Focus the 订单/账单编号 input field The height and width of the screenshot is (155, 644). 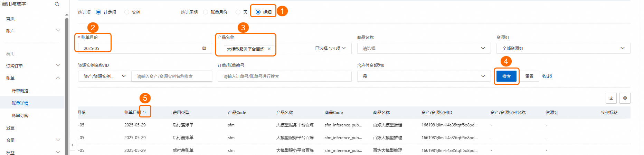point(285,76)
